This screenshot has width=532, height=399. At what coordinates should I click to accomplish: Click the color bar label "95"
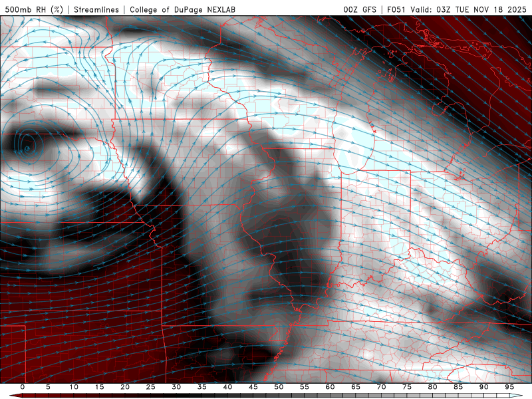point(509,387)
